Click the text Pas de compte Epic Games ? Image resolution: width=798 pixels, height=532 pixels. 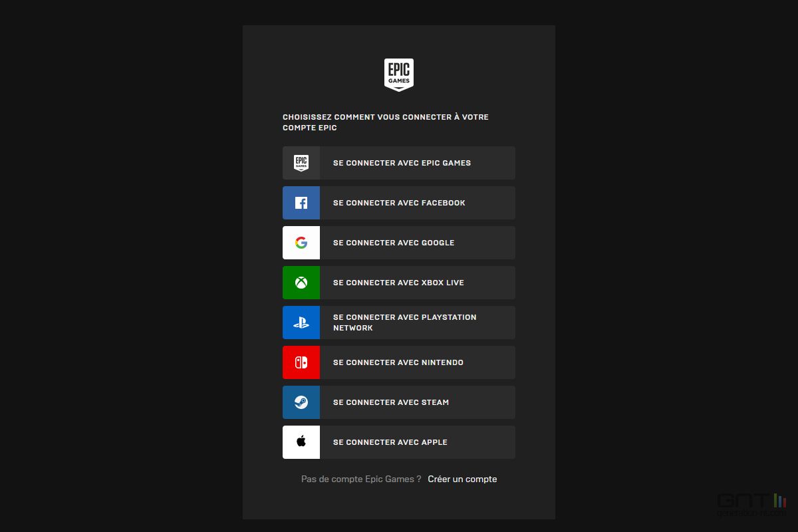(361, 479)
